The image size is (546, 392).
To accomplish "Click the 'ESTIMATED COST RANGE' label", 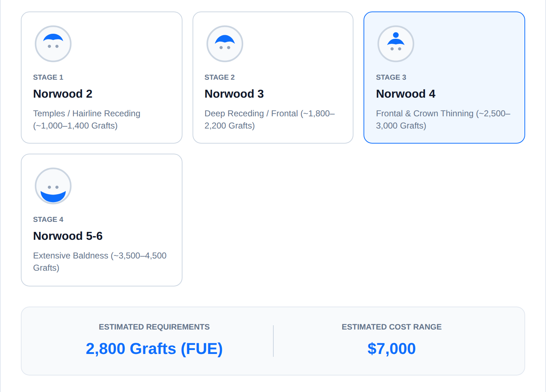I will click(392, 327).
